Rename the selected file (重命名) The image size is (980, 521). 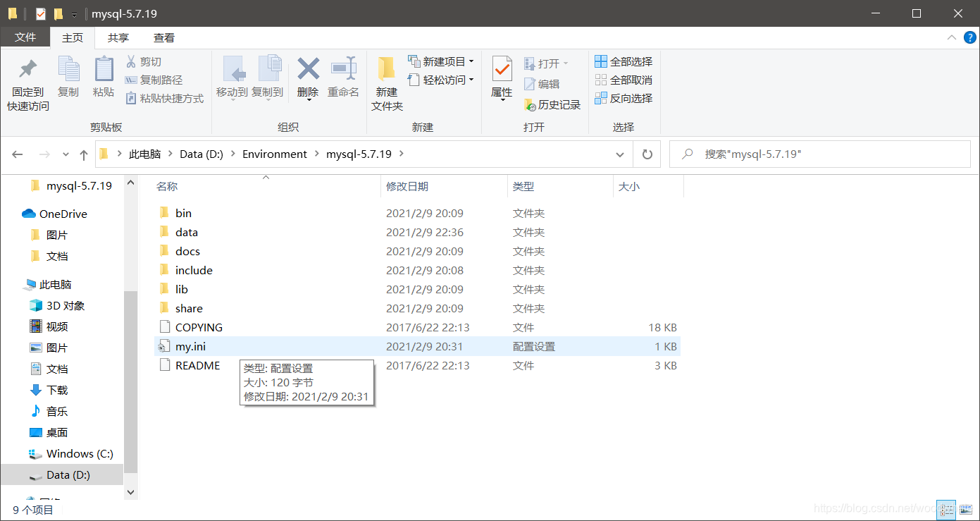click(343, 77)
